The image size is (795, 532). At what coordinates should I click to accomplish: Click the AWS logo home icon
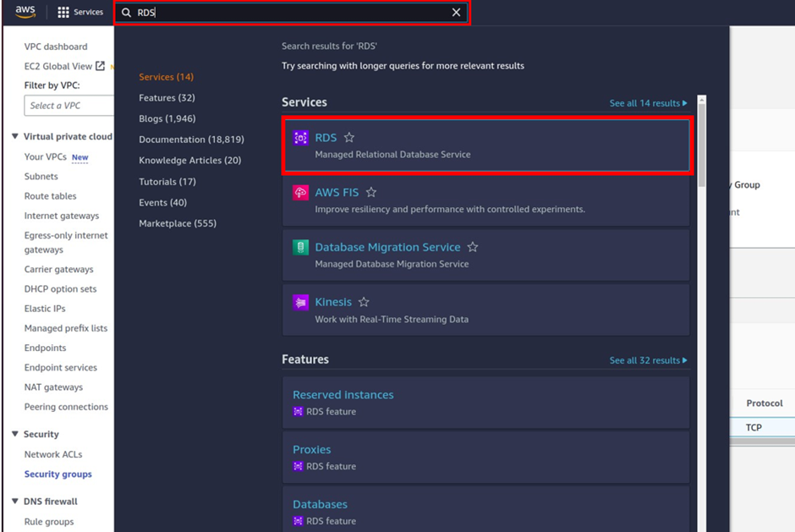(25, 12)
